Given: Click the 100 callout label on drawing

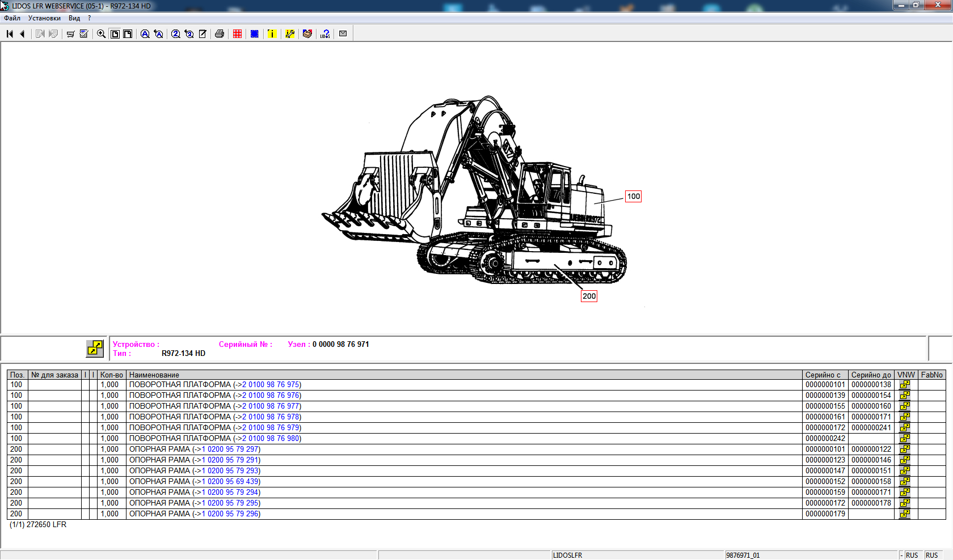Looking at the screenshot, I should [x=633, y=197].
